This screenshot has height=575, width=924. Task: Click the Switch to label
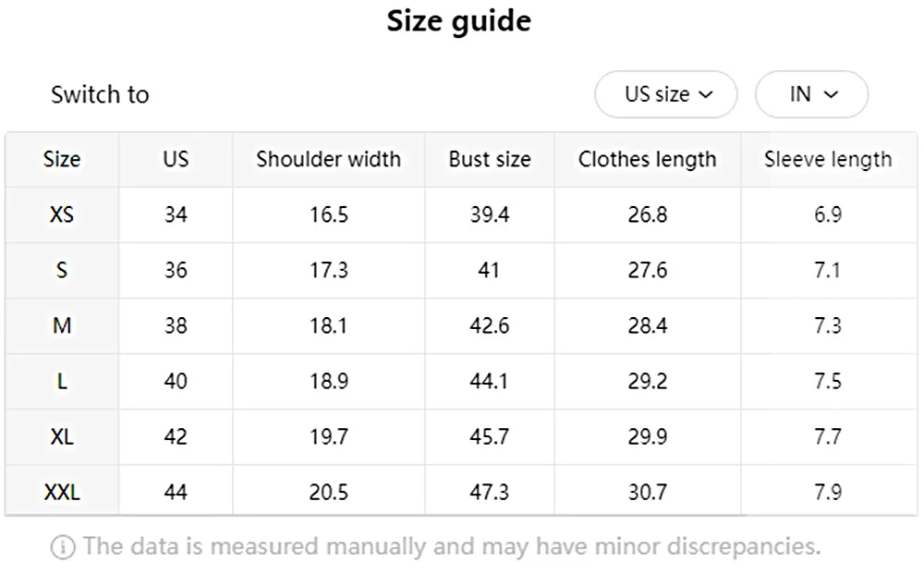[x=100, y=94]
